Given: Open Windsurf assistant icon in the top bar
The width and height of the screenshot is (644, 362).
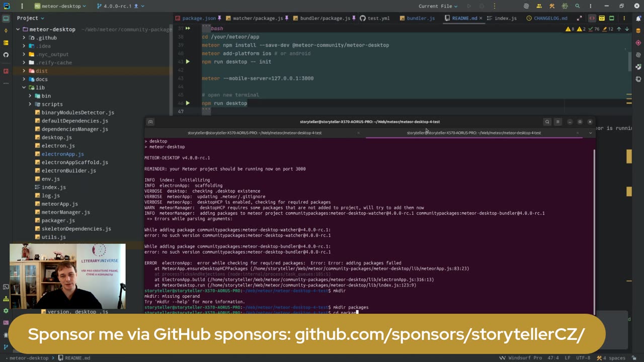Looking at the screenshot, I should 526,6.
